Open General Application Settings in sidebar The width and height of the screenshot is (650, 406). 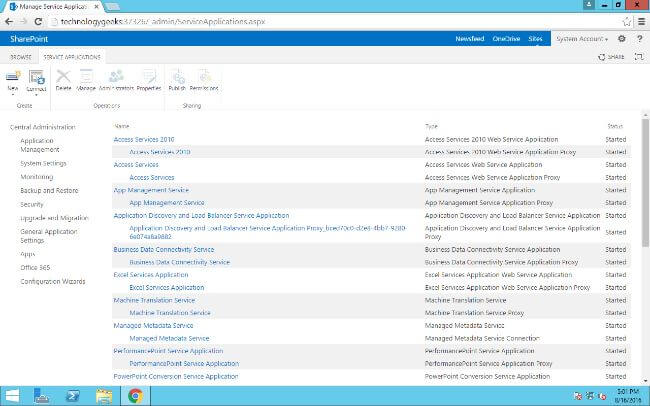point(49,236)
